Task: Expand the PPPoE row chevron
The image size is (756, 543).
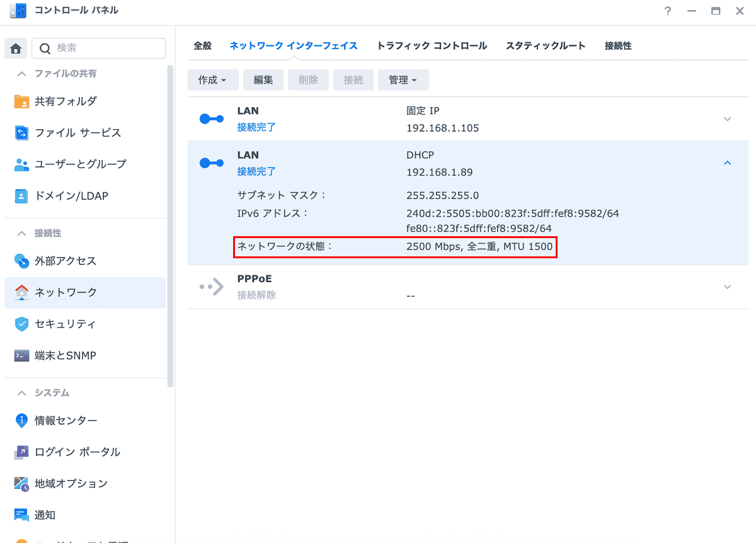Action: click(x=727, y=287)
